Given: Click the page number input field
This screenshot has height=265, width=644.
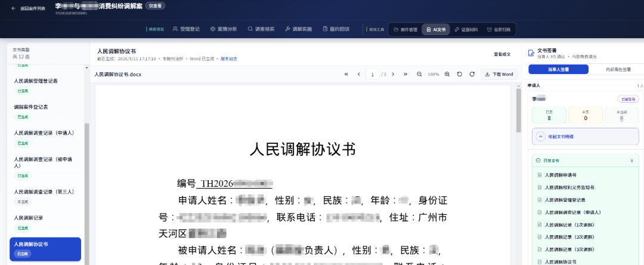Looking at the screenshot, I should (x=373, y=75).
